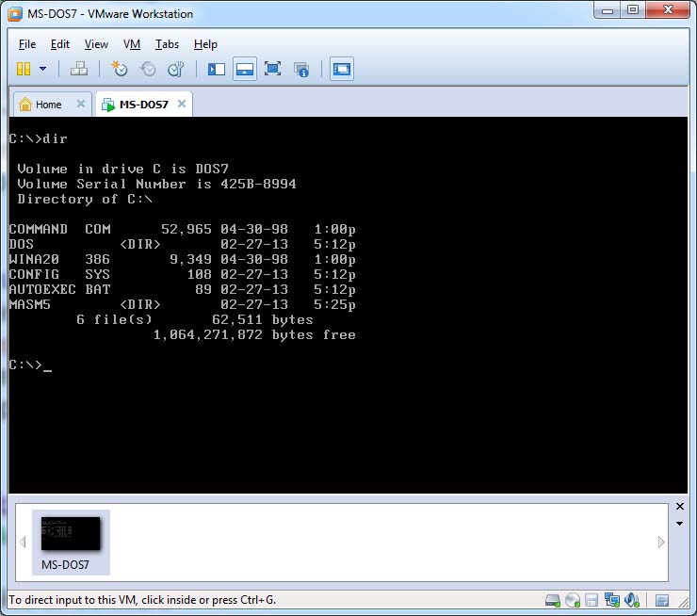Open the File menu
Screen dimensions: 697x616
click(x=27, y=44)
